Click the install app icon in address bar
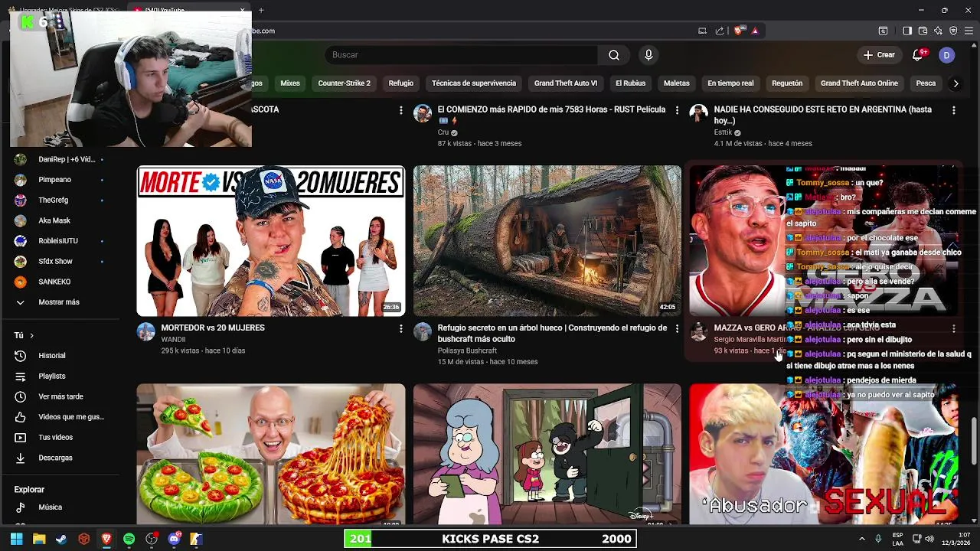980x551 pixels. point(702,31)
